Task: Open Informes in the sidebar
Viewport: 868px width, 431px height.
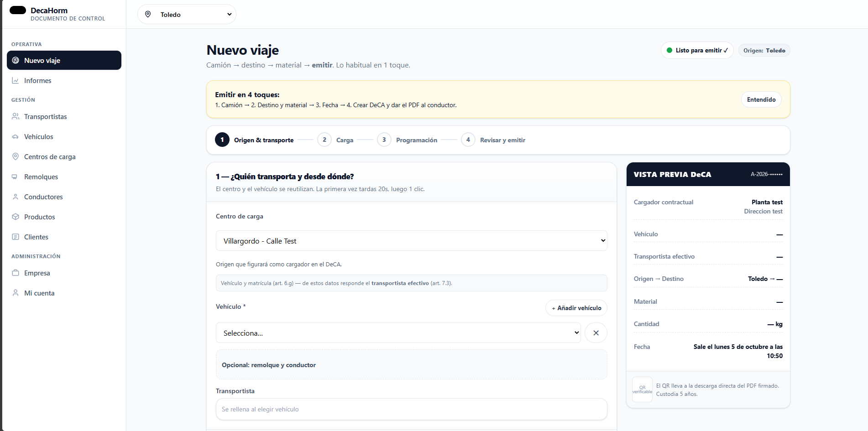Action: point(64,80)
